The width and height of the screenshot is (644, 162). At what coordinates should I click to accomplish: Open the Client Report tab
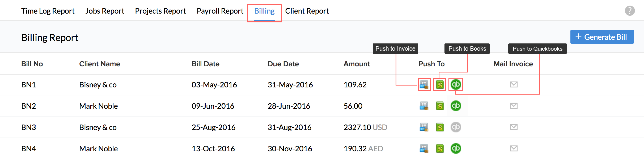pyautogui.click(x=307, y=11)
